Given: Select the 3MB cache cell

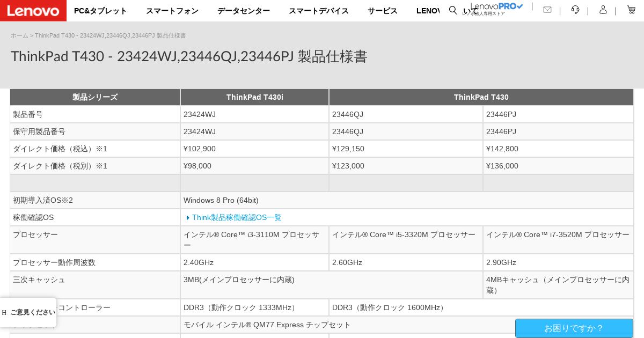Looking at the screenshot, I should [x=332, y=285].
